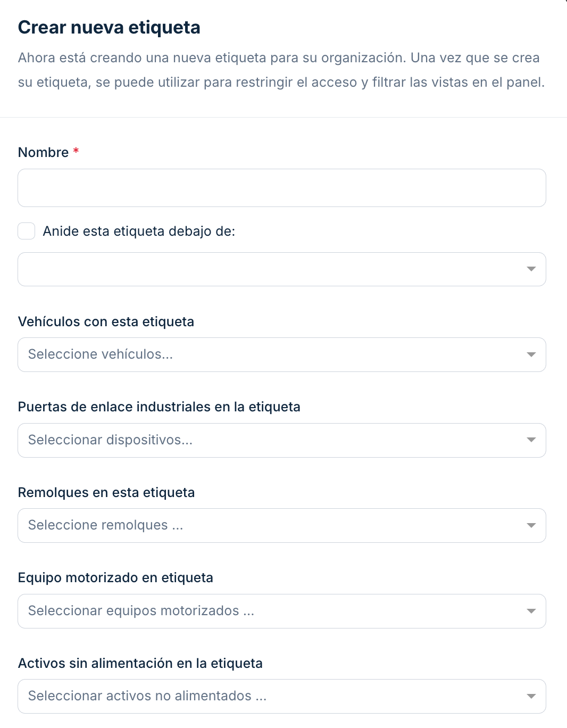
Task: Click the dropdown arrow next to 'Seleccione vehículos'
Action: tap(531, 354)
